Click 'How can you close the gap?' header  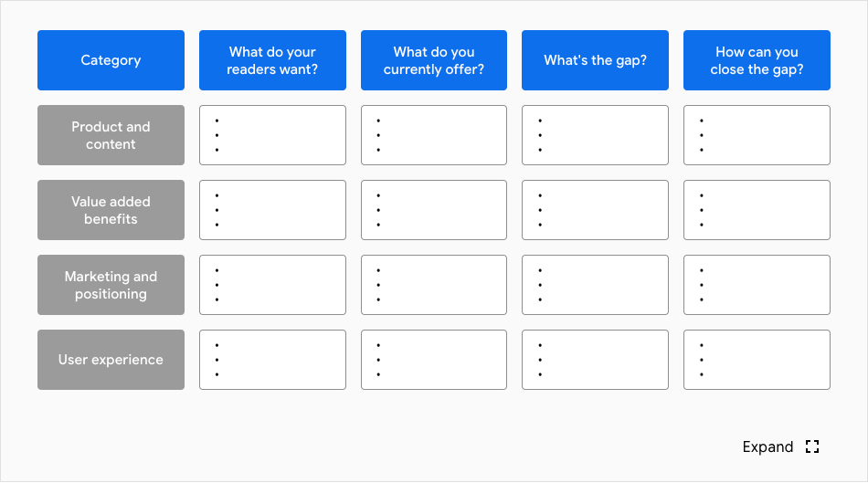(x=757, y=60)
